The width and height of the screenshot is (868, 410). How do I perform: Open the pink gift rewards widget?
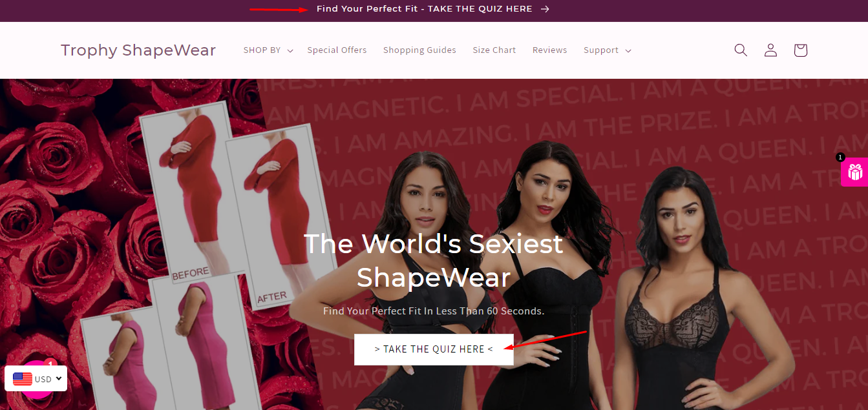855,172
